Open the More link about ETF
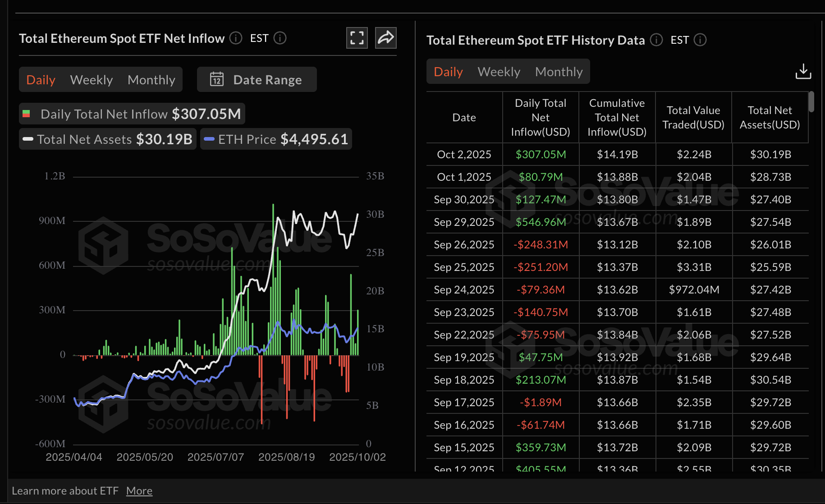 pyautogui.click(x=139, y=491)
